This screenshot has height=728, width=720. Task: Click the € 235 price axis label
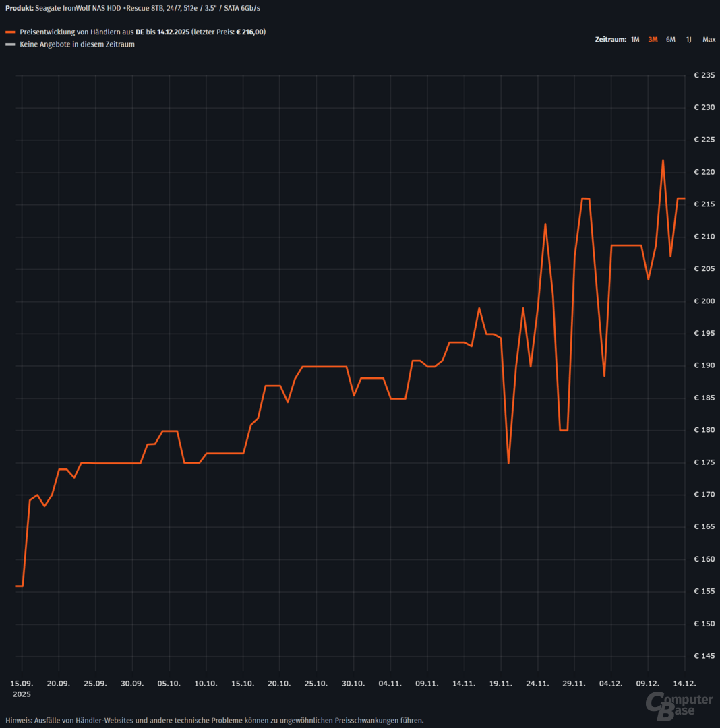pyautogui.click(x=704, y=75)
